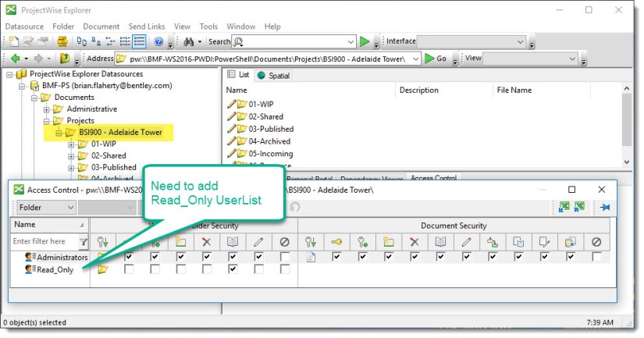Click the binoculars search icon

tap(189, 41)
